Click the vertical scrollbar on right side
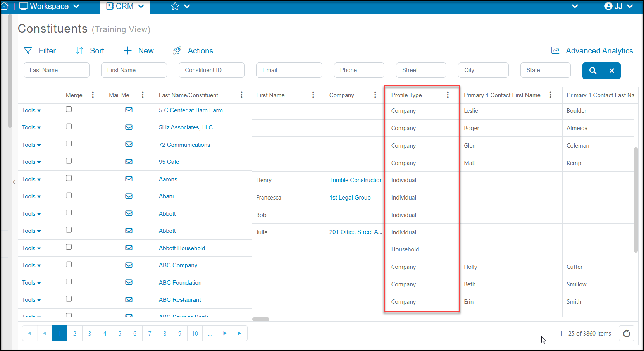The image size is (644, 351). (x=636, y=200)
